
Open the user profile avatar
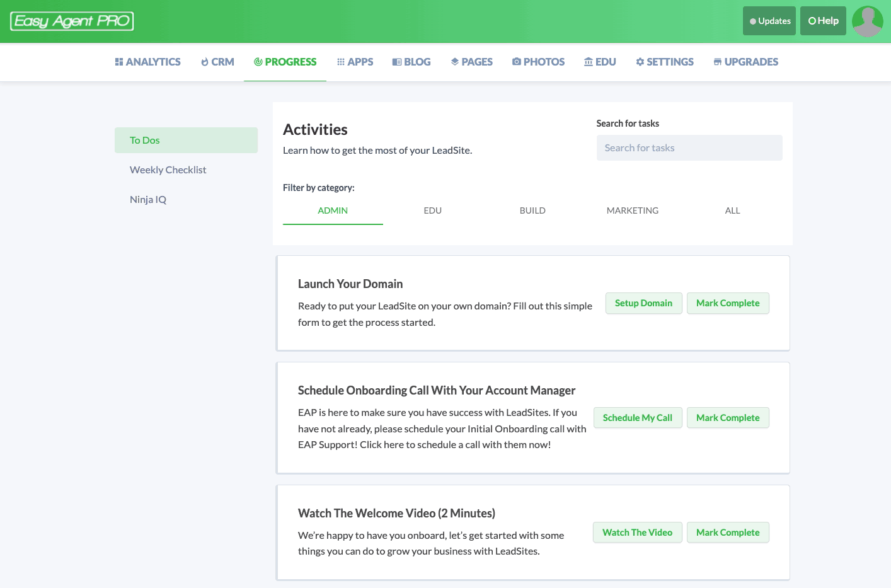coord(868,21)
